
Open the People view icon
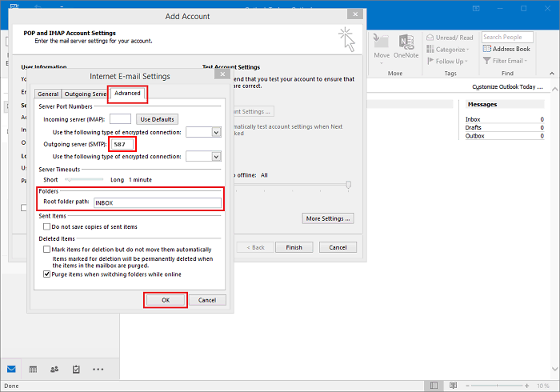click(54, 369)
